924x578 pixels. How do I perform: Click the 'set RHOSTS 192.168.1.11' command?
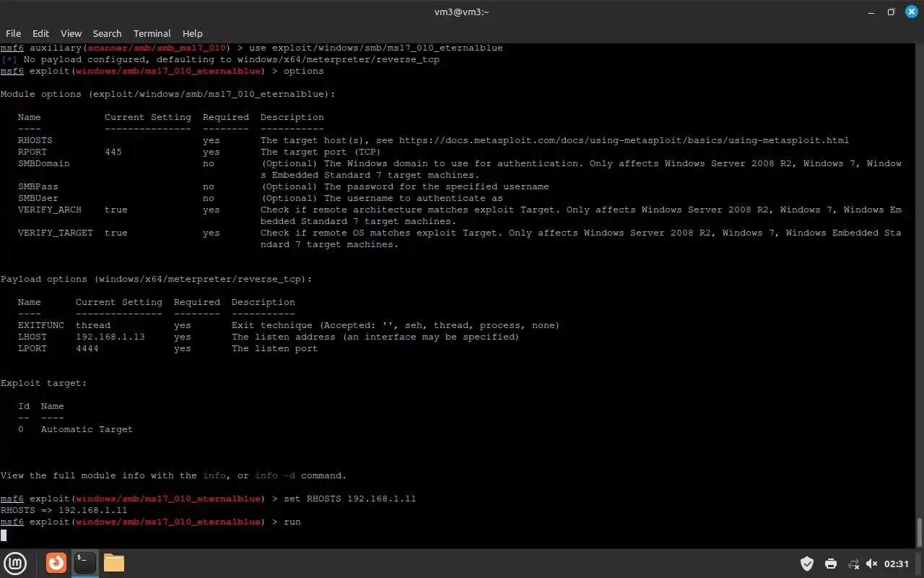pyautogui.click(x=350, y=499)
